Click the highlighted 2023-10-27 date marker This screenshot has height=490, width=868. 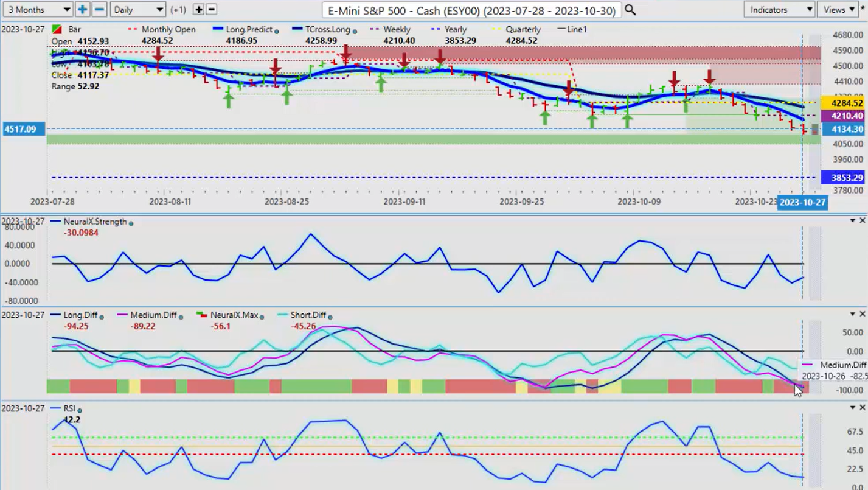click(x=802, y=203)
